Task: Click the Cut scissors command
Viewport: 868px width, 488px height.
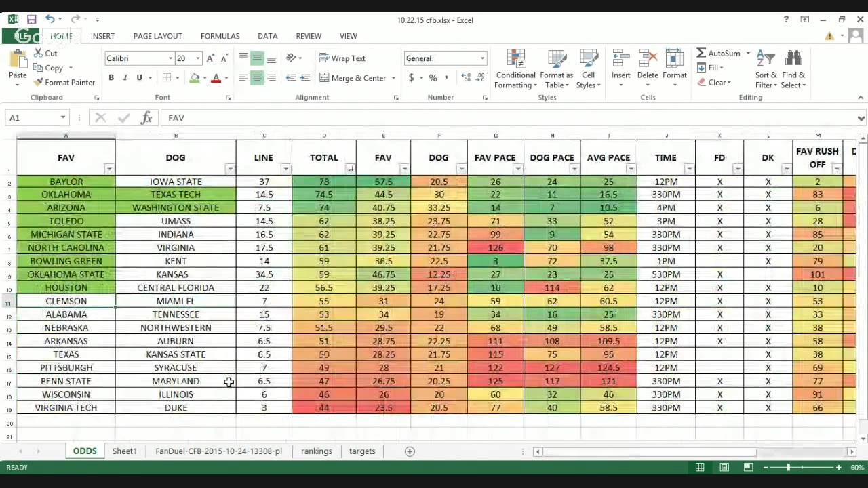Action: (x=45, y=53)
